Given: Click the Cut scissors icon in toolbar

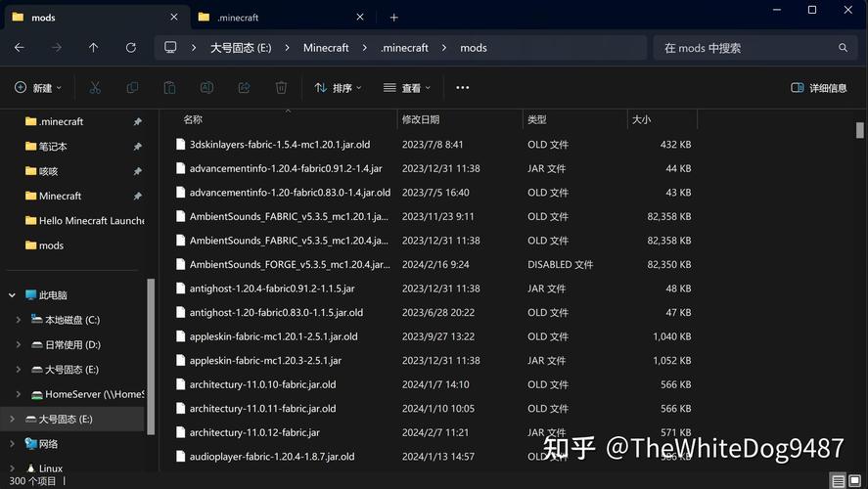Looking at the screenshot, I should [x=95, y=88].
